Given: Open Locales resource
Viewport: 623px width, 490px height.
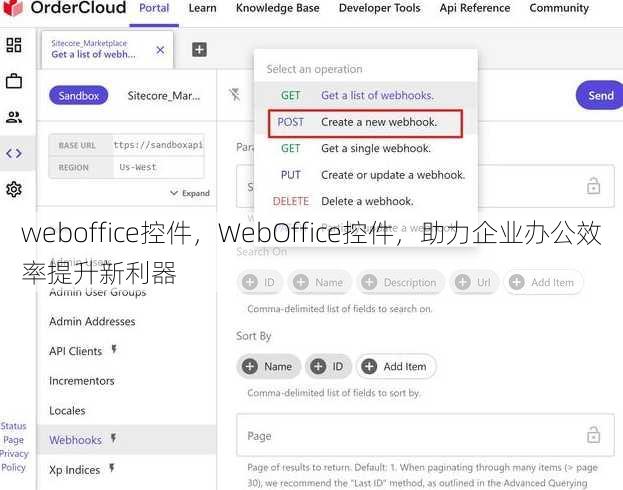Looking at the screenshot, I should click(67, 411).
